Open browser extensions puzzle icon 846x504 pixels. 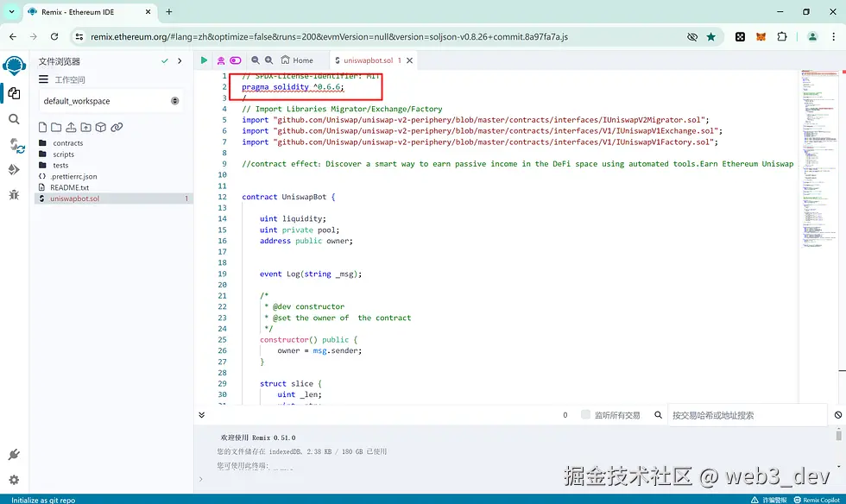pos(782,37)
